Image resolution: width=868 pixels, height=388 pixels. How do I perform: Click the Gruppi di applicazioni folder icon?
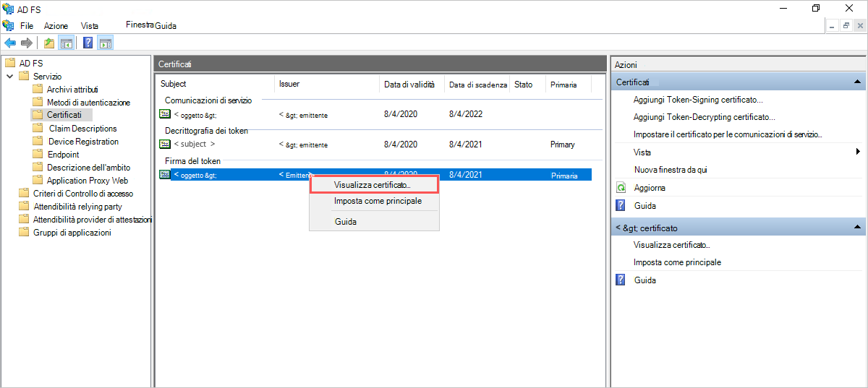pos(24,232)
